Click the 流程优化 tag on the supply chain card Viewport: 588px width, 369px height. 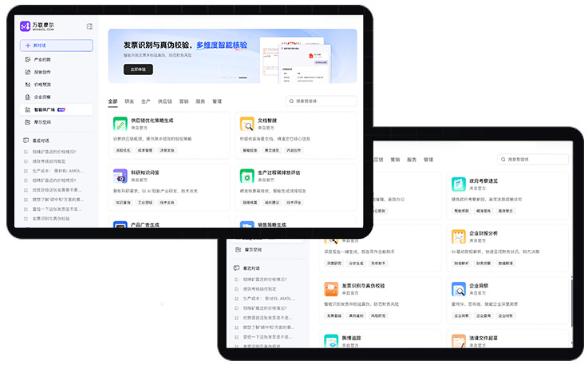click(x=123, y=149)
